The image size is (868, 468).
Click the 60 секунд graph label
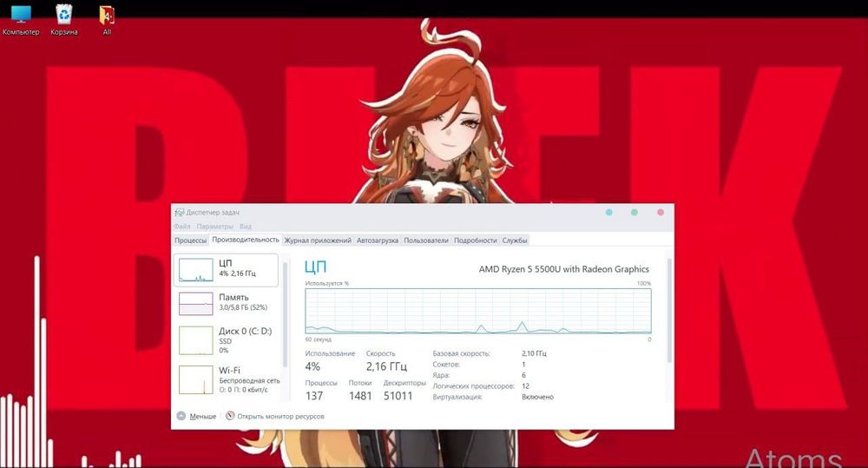click(x=318, y=339)
